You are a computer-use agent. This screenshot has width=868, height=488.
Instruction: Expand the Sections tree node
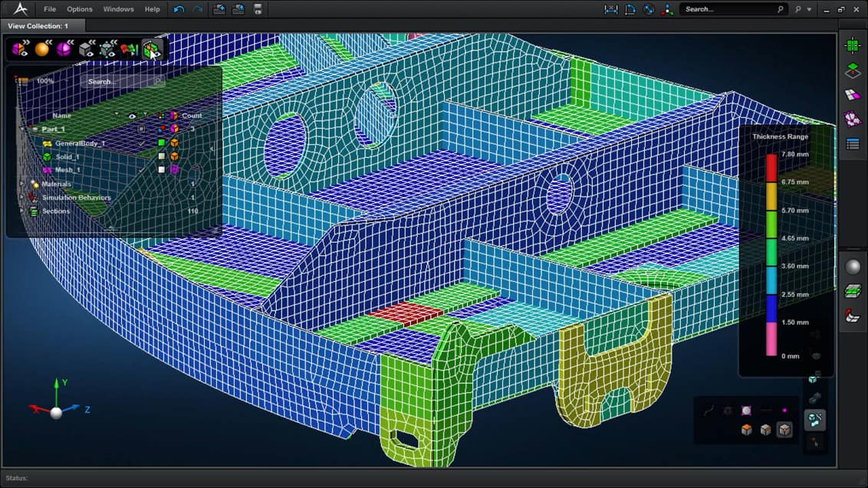21,211
